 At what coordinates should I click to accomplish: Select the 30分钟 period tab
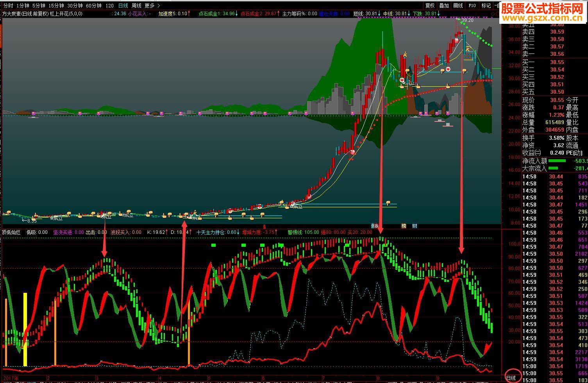[x=75, y=5]
